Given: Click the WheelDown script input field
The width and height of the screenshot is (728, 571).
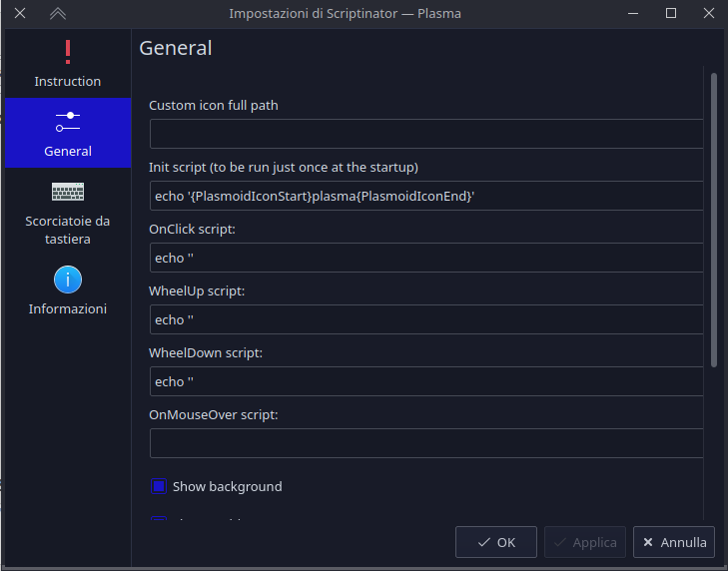Looking at the screenshot, I should pyautogui.click(x=426, y=381).
